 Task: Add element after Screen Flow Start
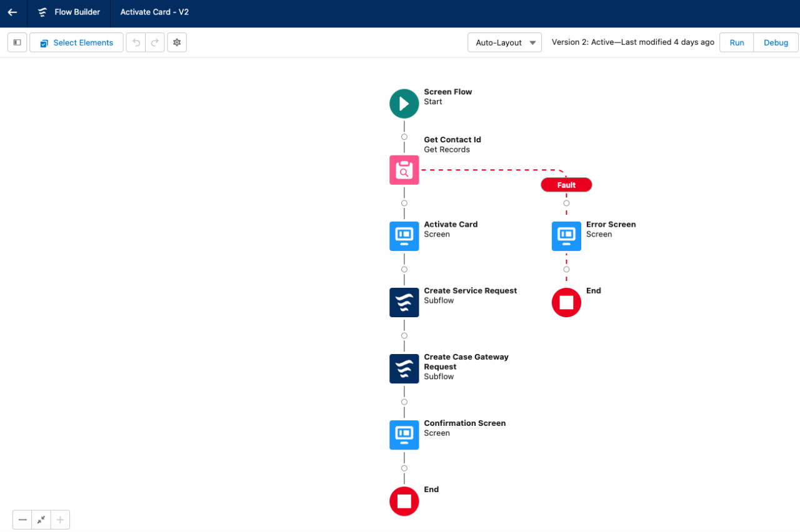pos(404,137)
